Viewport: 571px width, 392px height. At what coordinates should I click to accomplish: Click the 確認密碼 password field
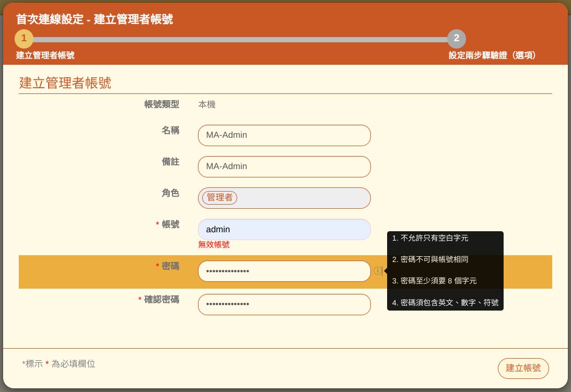(284, 304)
